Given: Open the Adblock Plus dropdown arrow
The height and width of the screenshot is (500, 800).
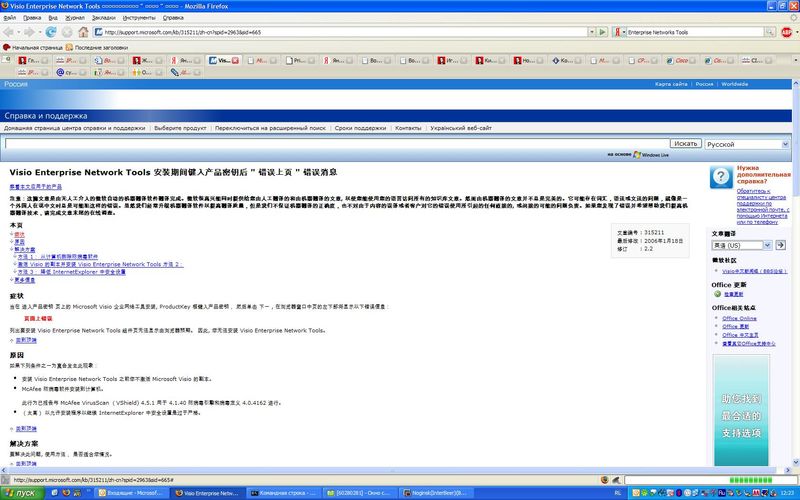Looking at the screenshot, I should (795, 32).
